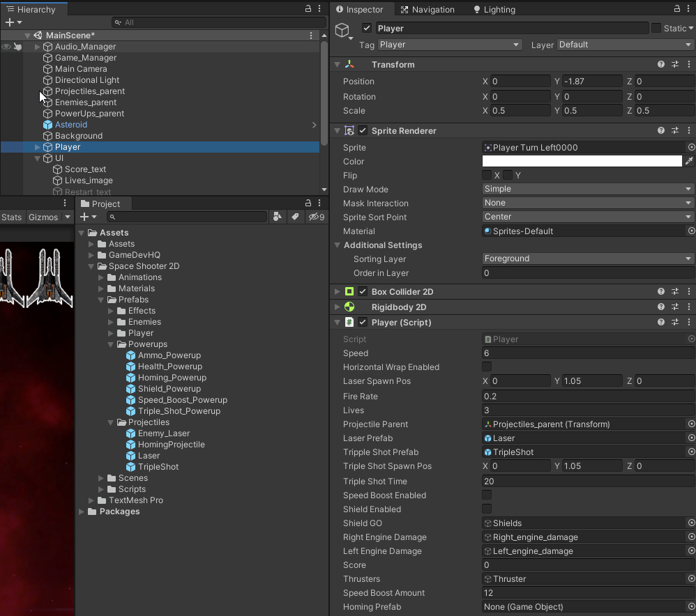Select the Shield_Powerup prefab in Project

pos(169,389)
